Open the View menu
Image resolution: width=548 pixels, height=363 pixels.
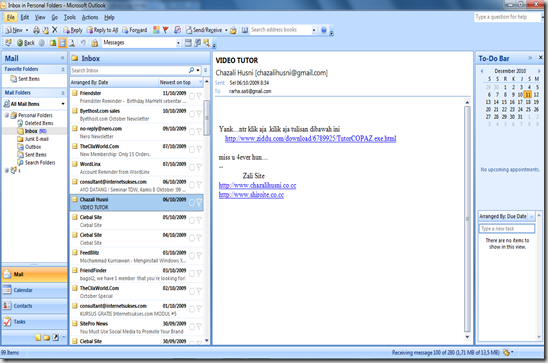point(40,17)
